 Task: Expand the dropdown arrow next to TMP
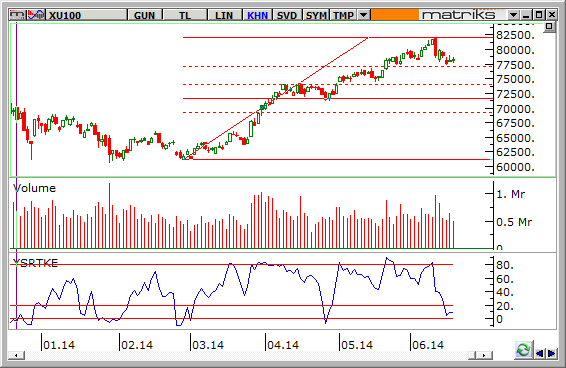[x=364, y=15]
